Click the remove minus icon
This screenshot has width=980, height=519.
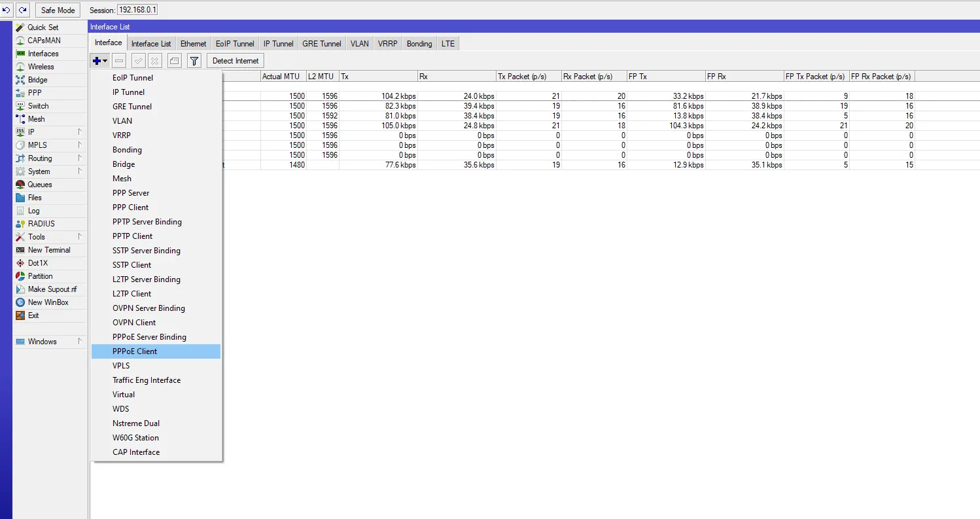119,61
